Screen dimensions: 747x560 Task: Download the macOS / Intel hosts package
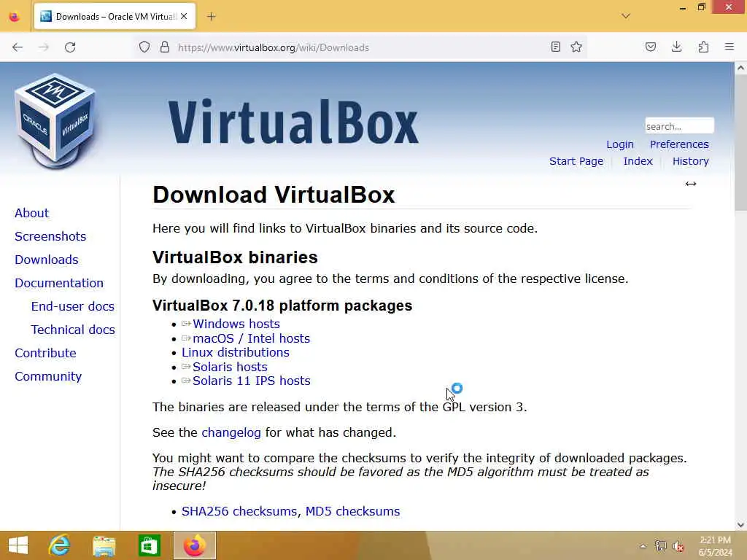pyautogui.click(x=251, y=338)
